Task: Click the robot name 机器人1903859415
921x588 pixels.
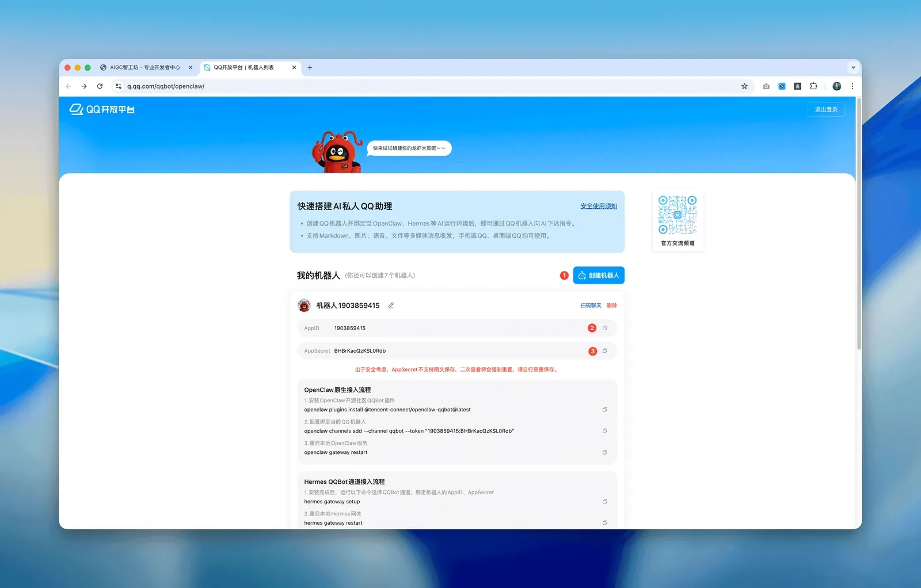Action: [x=348, y=306]
